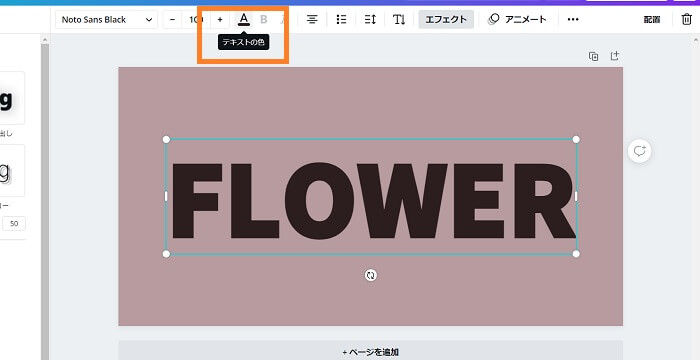The image size is (700, 360).
Task: Open the Noto Sans Black font dropdown
Action: 106,20
